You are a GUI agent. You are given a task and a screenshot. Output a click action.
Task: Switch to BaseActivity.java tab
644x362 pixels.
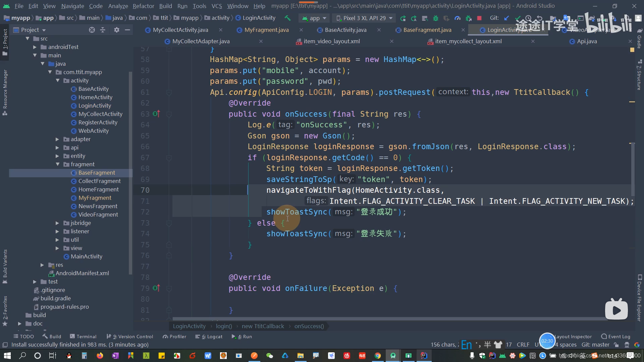click(x=345, y=30)
